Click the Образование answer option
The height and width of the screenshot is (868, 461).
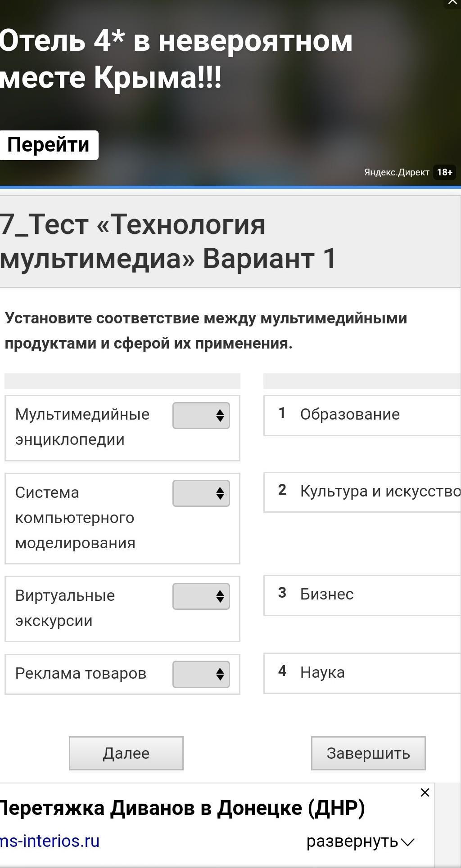click(350, 415)
